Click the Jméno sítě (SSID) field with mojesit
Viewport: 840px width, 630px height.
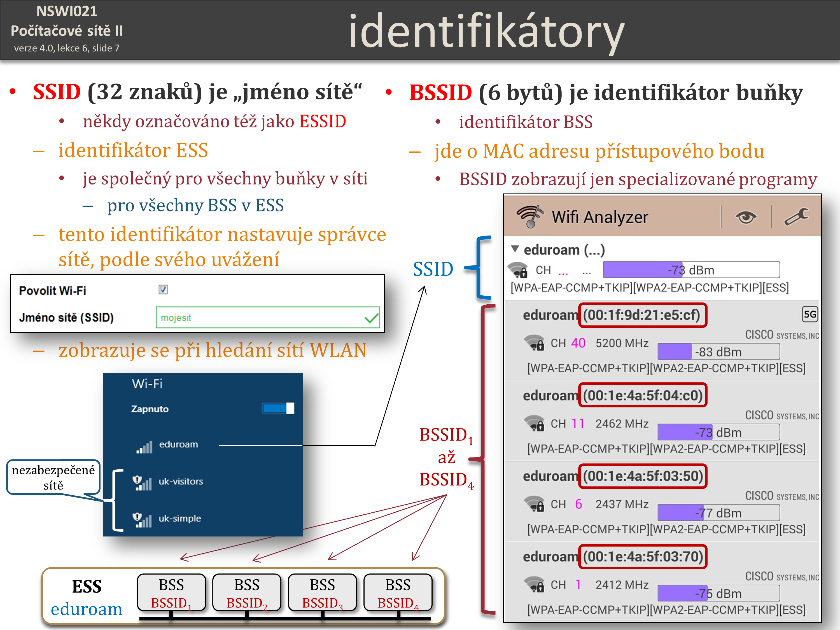pos(268,318)
